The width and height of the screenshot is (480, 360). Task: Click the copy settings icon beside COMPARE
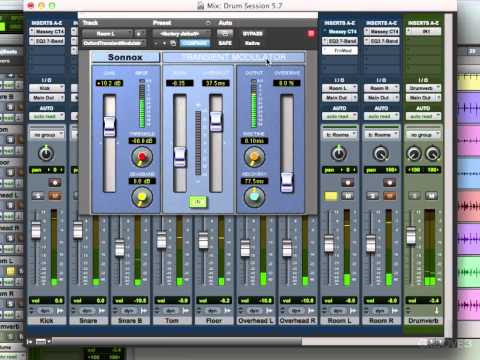(173, 43)
